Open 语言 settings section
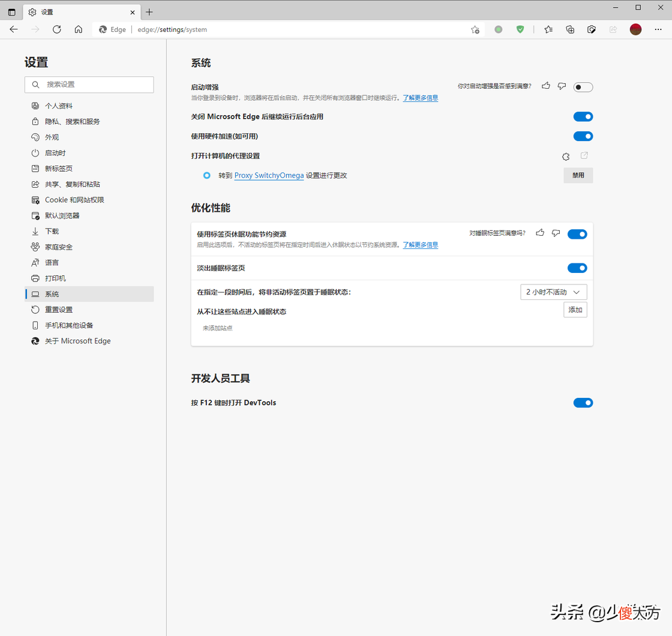 click(x=89, y=263)
